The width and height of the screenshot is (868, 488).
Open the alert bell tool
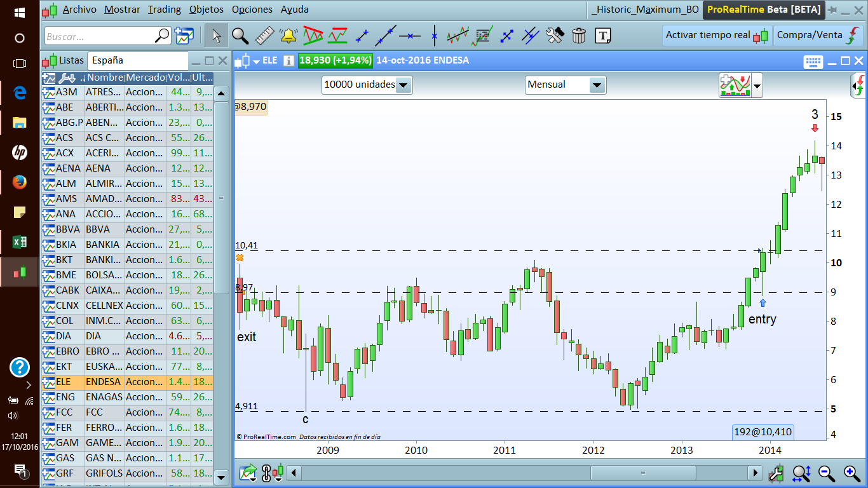pyautogui.click(x=288, y=36)
